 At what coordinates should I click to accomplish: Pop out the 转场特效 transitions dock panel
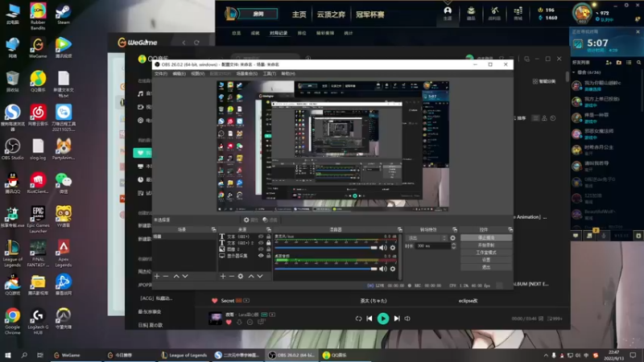[455, 229]
